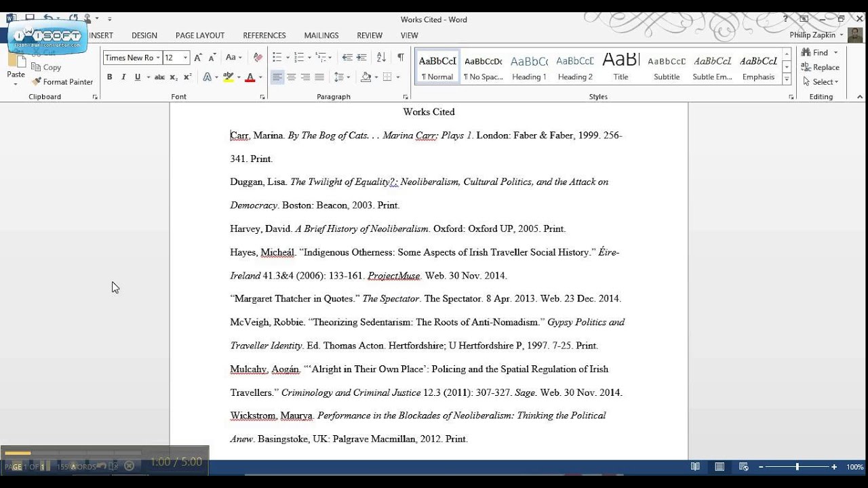Viewport: 868px width, 488px height.
Task: Click the Sort icon
Action: click(381, 58)
